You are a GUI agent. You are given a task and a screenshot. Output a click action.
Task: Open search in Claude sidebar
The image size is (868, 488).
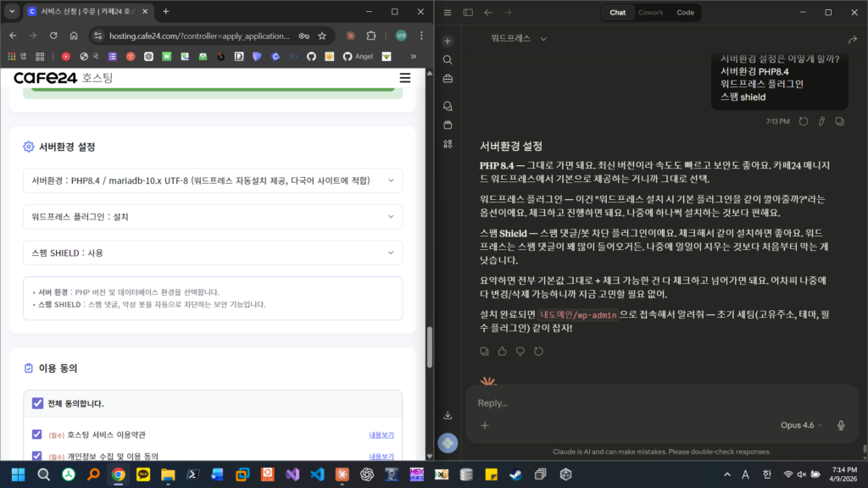point(448,60)
